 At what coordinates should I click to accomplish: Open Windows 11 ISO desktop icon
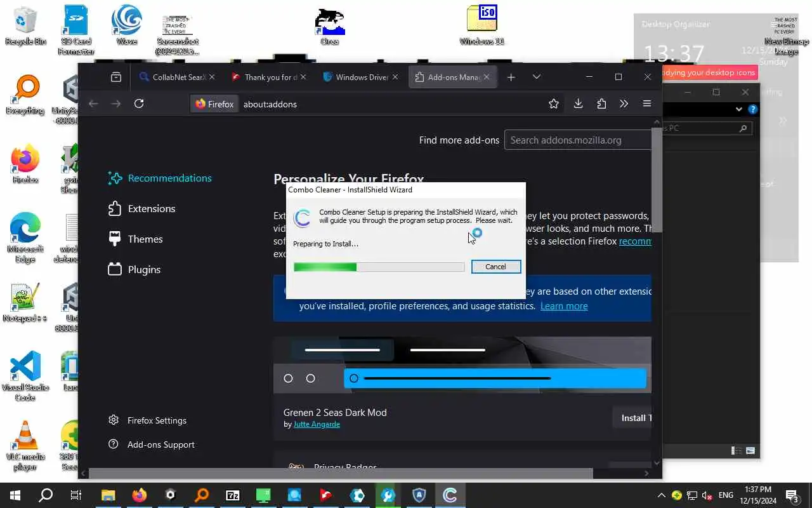pos(482,25)
